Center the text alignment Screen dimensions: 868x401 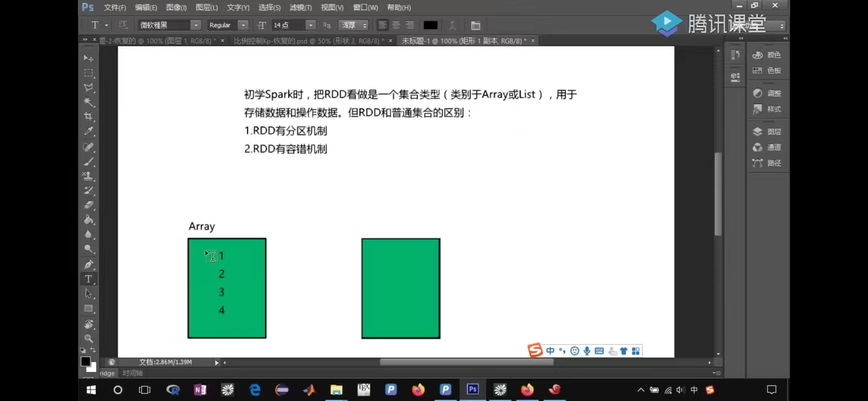396,25
